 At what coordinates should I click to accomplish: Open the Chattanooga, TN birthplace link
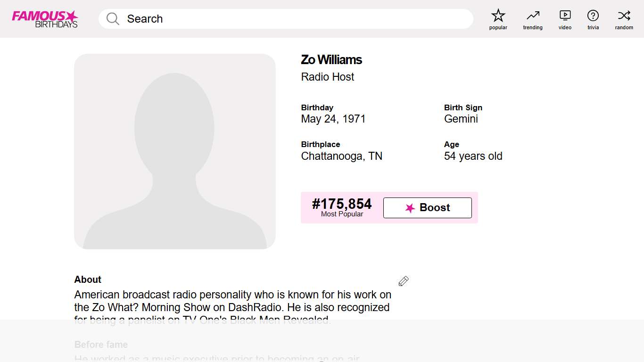pyautogui.click(x=342, y=156)
